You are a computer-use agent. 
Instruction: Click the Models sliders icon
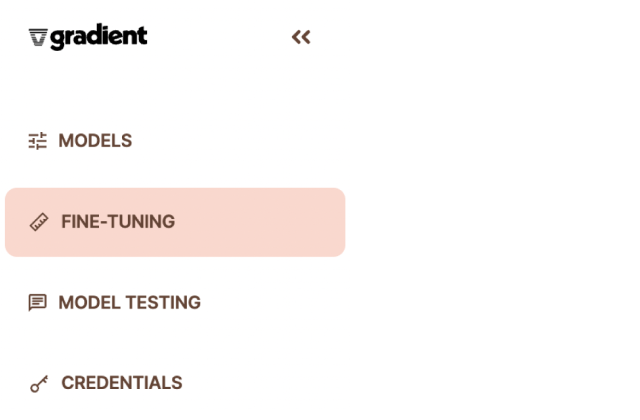[x=38, y=141]
